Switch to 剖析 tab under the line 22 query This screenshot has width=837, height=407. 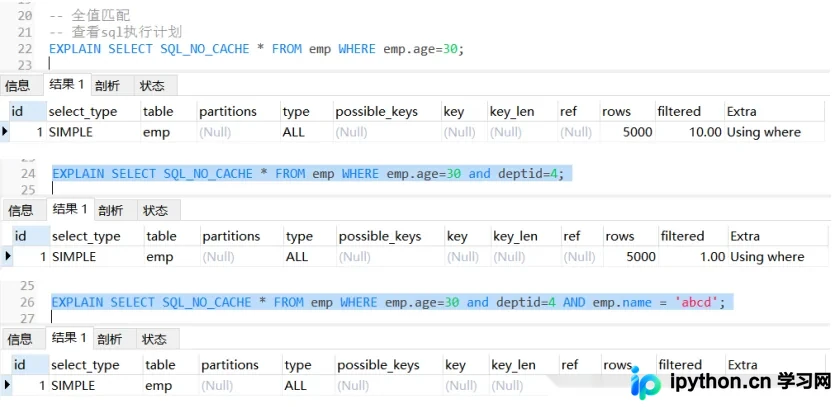(x=107, y=85)
